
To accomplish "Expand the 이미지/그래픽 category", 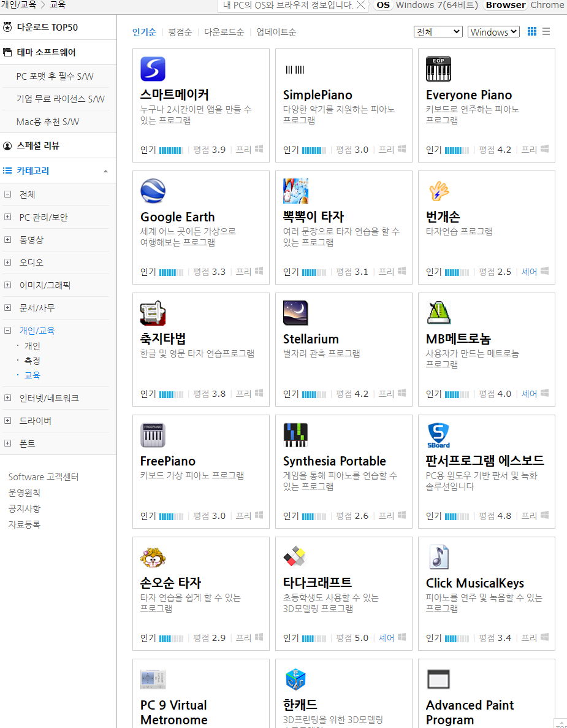I will pyautogui.click(x=7, y=285).
